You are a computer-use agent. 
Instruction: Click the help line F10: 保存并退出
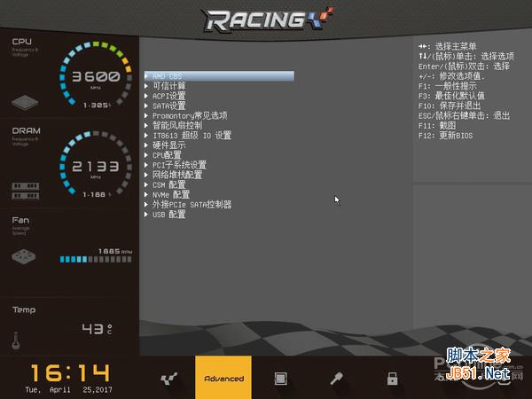tap(450, 106)
